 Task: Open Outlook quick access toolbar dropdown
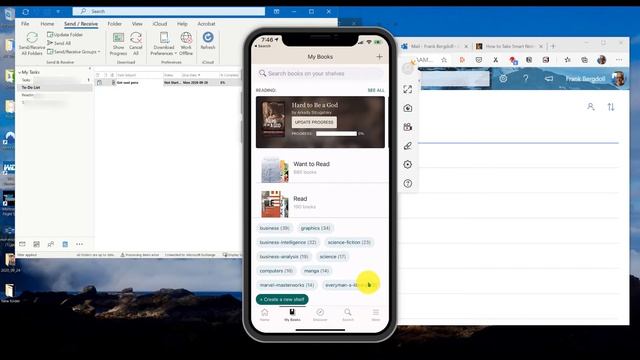point(58,12)
